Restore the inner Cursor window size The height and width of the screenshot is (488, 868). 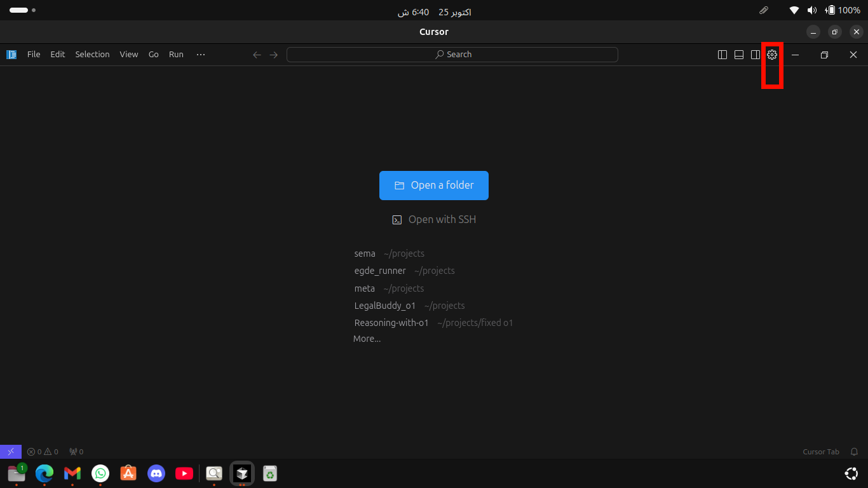(x=824, y=55)
